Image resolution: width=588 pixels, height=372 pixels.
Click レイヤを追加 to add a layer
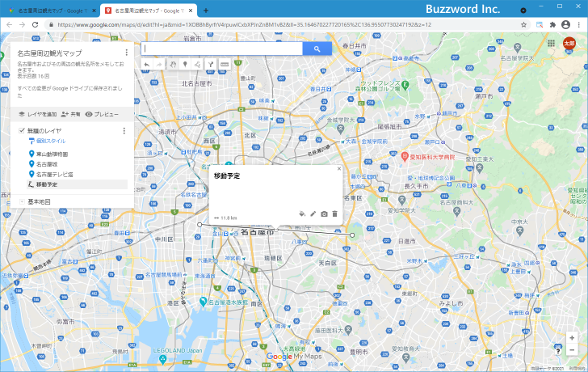[x=37, y=114]
